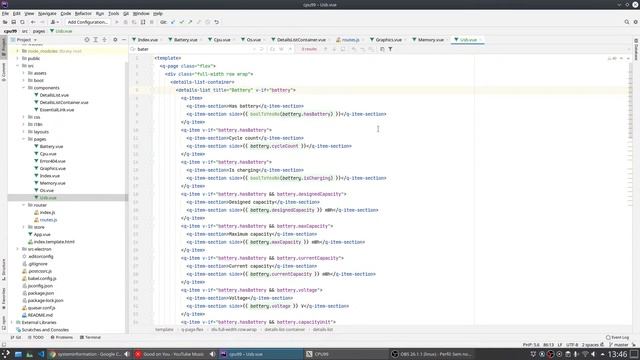Click the Select Opened File target icon
The image size is (640, 360).
coord(87,40)
